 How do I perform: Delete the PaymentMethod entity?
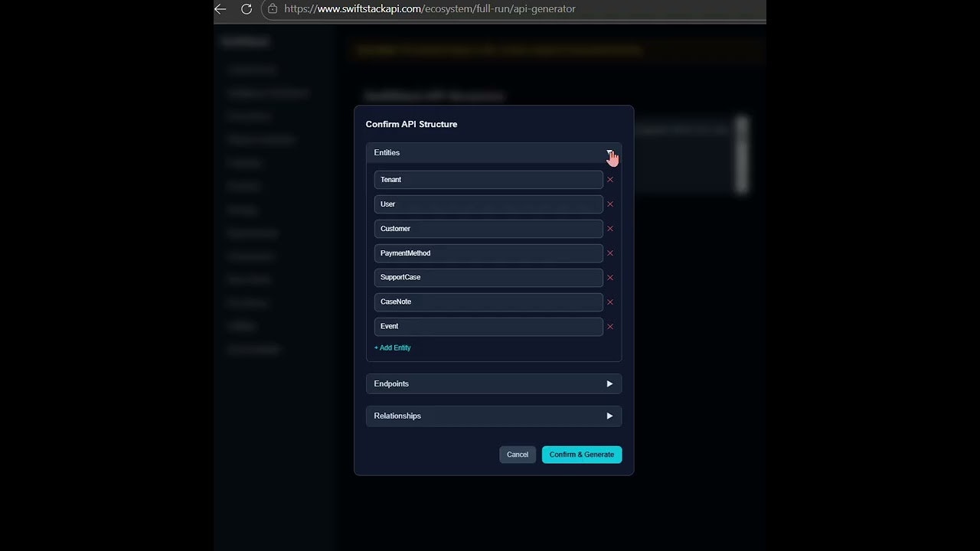610,253
